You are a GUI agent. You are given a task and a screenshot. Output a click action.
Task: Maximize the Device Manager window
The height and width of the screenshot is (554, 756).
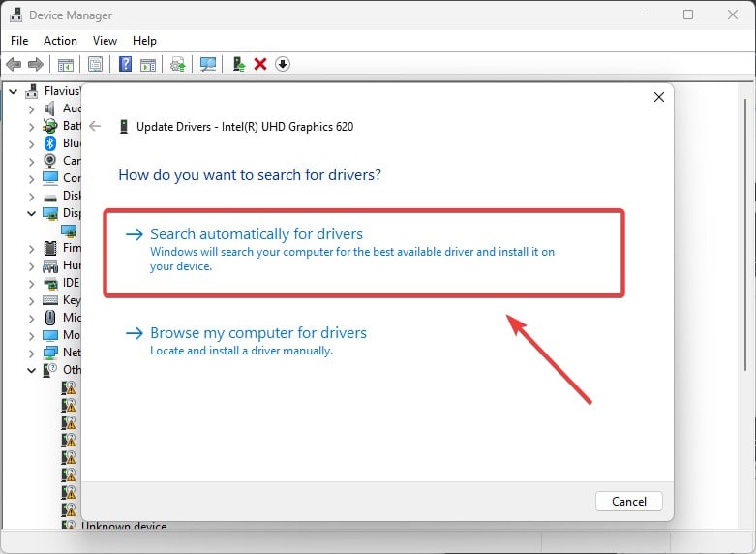pos(688,15)
